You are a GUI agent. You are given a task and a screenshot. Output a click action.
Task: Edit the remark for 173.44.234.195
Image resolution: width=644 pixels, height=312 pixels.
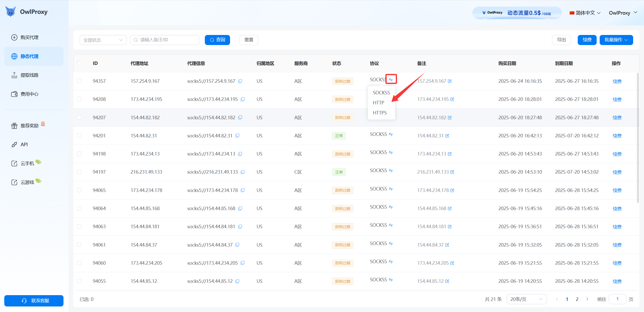pos(452,99)
